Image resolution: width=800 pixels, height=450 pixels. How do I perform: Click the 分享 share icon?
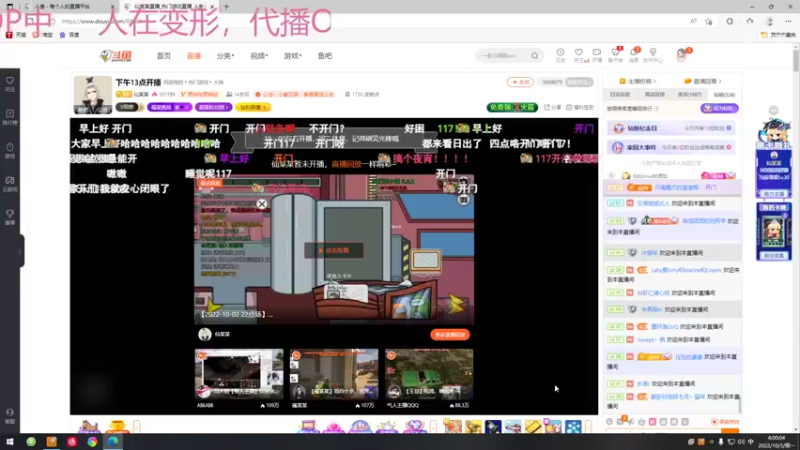click(x=553, y=107)
